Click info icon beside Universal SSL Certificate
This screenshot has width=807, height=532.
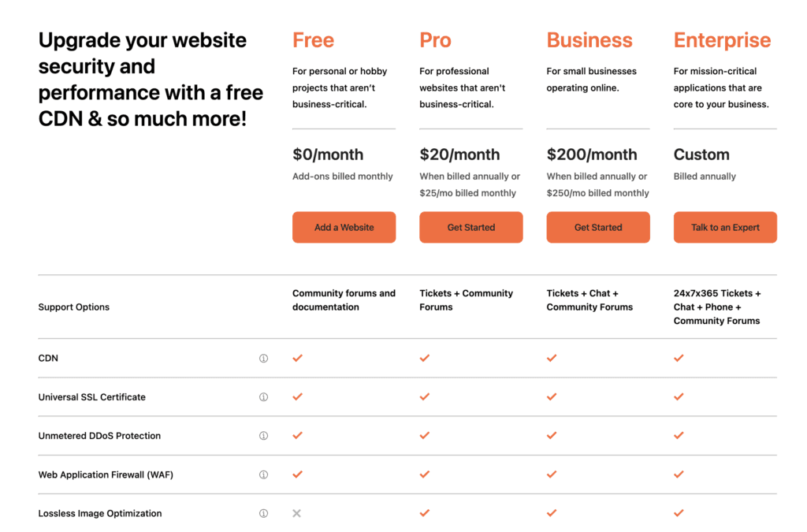click(263, 397)
